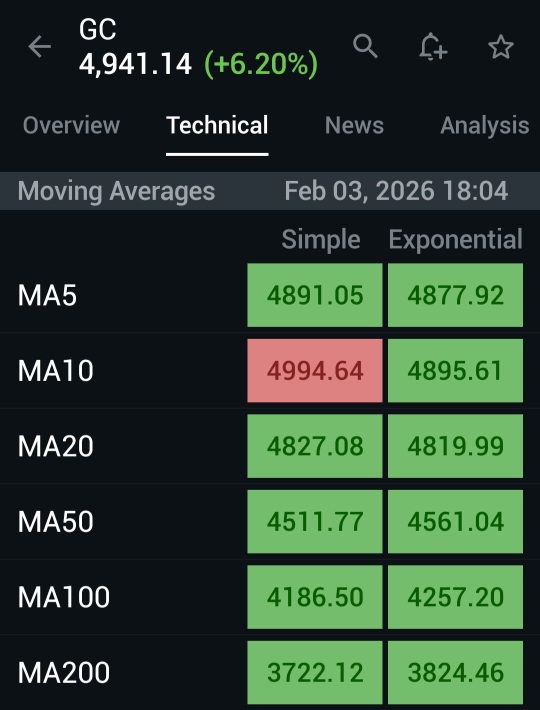The width and height of the screenshot is (540, 710).
Task: Switch to the Overview tab
Action: point(72,125)
